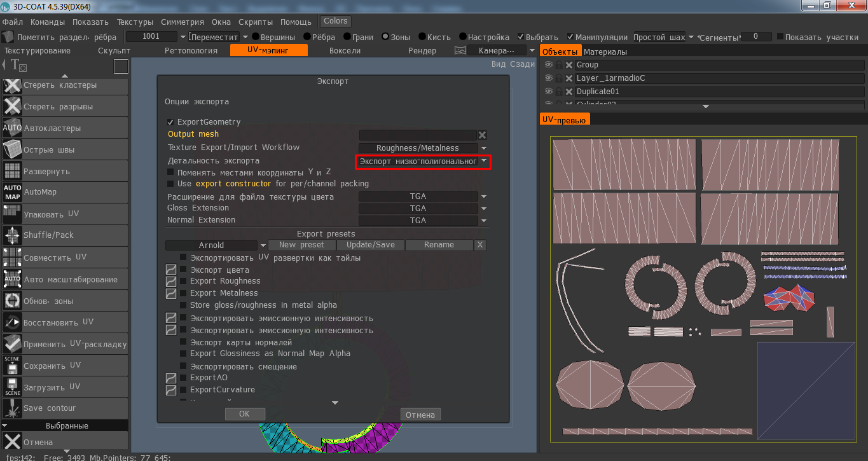Click the Rename preset button
This screenshot has width=868, height=461.
pyautogui.click(x=439, y=245)
